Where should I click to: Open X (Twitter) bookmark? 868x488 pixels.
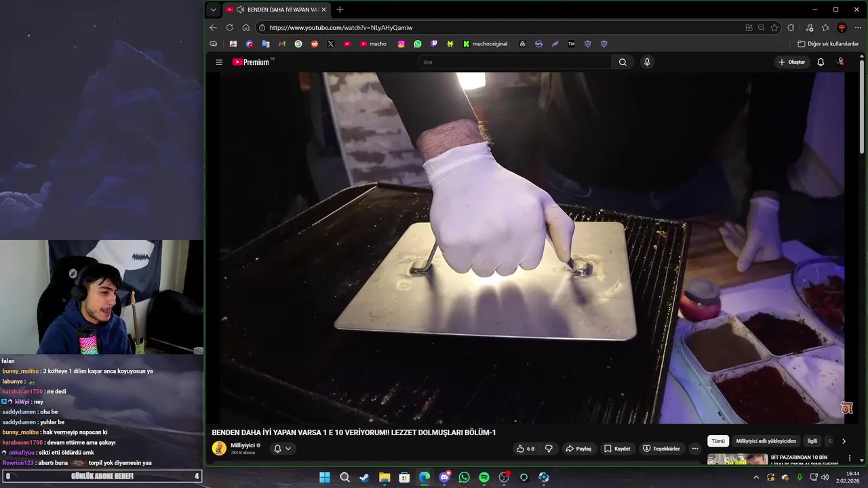(331, 44)
